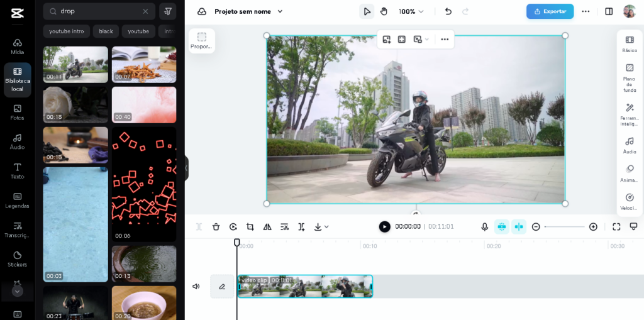Viewport: 644px width, 320px height.
Task: Open the Texto panel
Action: [17, 171]
